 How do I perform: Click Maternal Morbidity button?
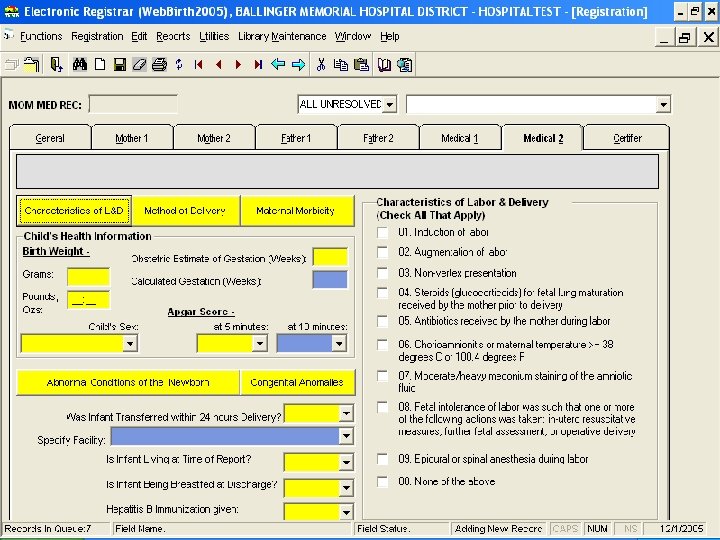297,211
